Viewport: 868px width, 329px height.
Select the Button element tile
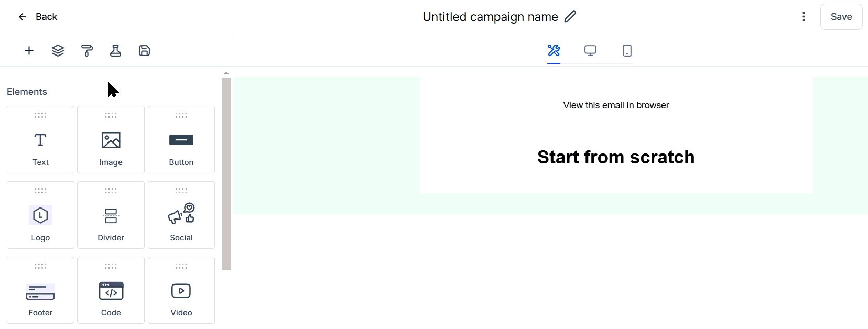[x=181, y=140]
